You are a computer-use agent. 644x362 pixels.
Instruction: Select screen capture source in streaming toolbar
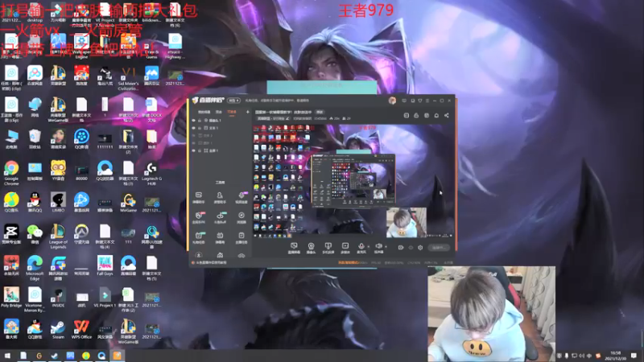pyautogui.click(x=294, y=248)
